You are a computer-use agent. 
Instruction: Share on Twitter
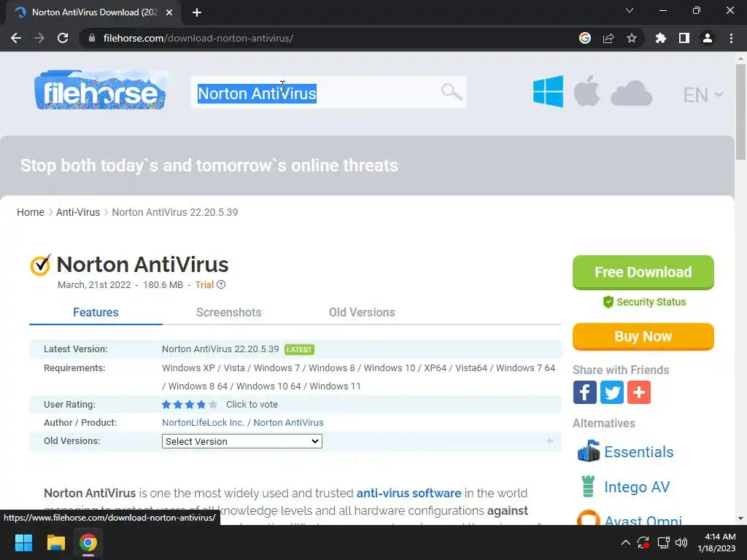[612, 392]
